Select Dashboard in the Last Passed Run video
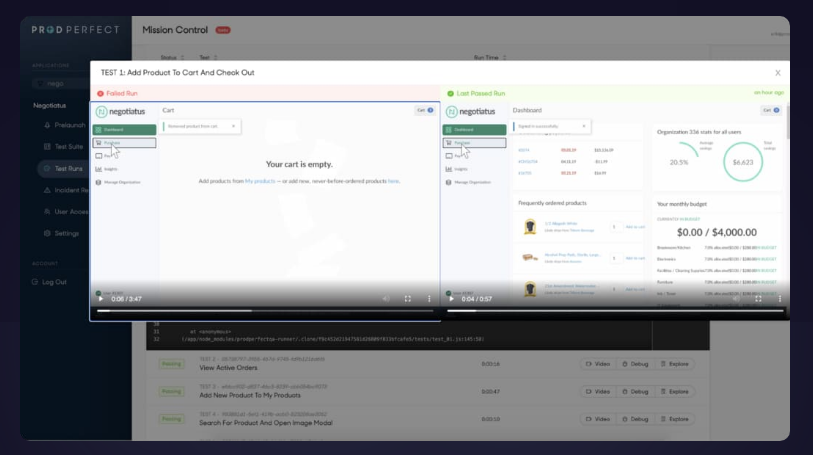Image resolution: width=813 pixels, height=455 pixels. (x=474, y=130)
